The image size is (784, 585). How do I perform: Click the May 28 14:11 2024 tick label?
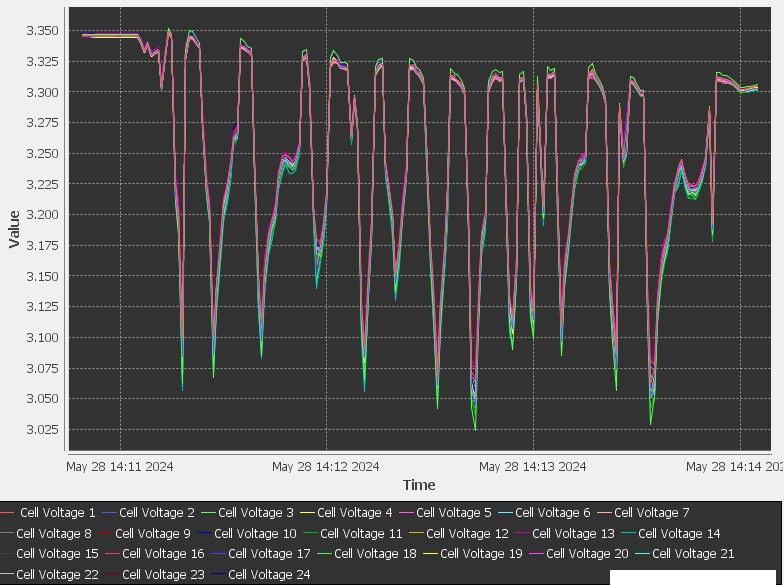click(120, 467)
